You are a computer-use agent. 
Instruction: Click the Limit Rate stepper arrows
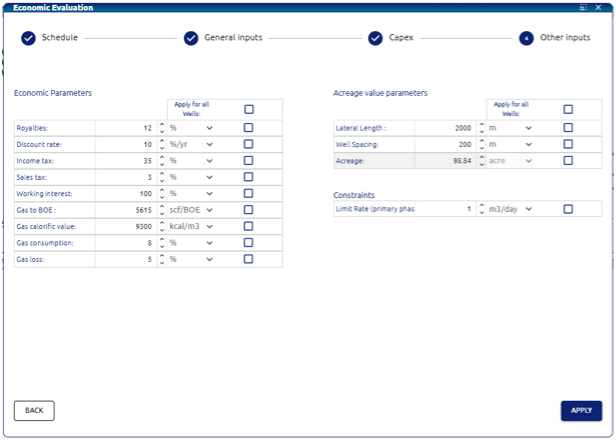coord(481,209)
